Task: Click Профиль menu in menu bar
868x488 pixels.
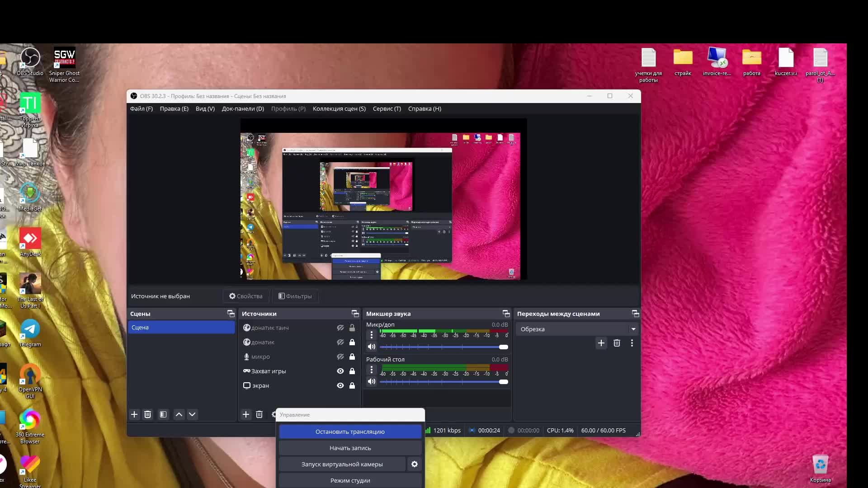Action: click(288, 108)
